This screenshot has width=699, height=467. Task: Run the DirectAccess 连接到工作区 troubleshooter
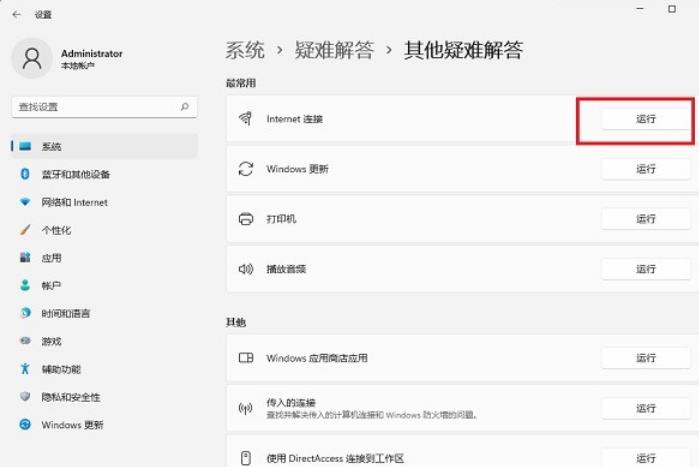(x=646, y=458)
